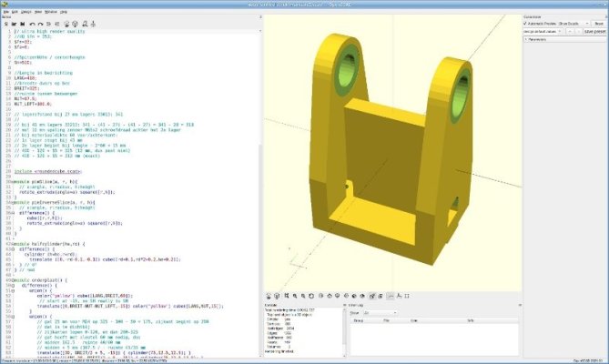Open the Help menu

64,12
